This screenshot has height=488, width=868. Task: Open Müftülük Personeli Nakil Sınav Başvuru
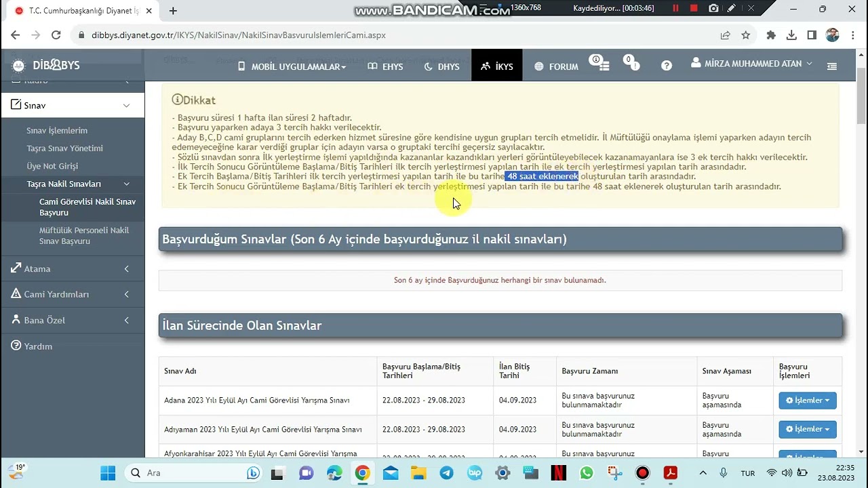(84, 235)
